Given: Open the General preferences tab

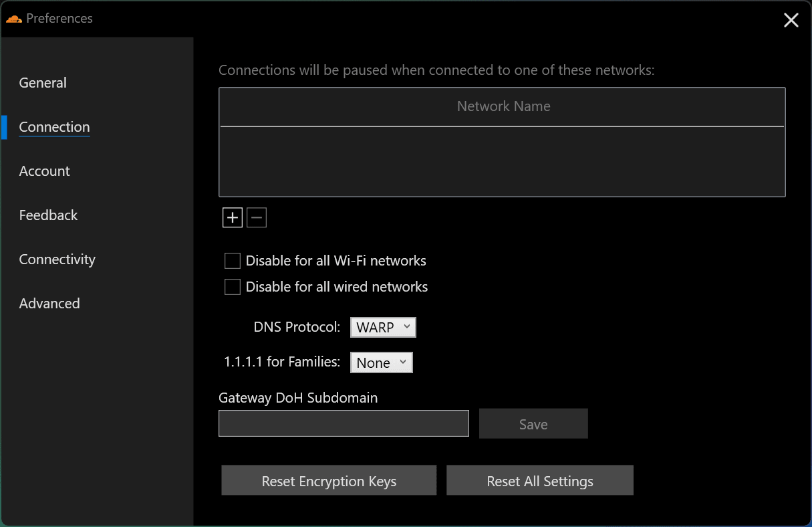Looking at the screenshot, I should 43,83.
